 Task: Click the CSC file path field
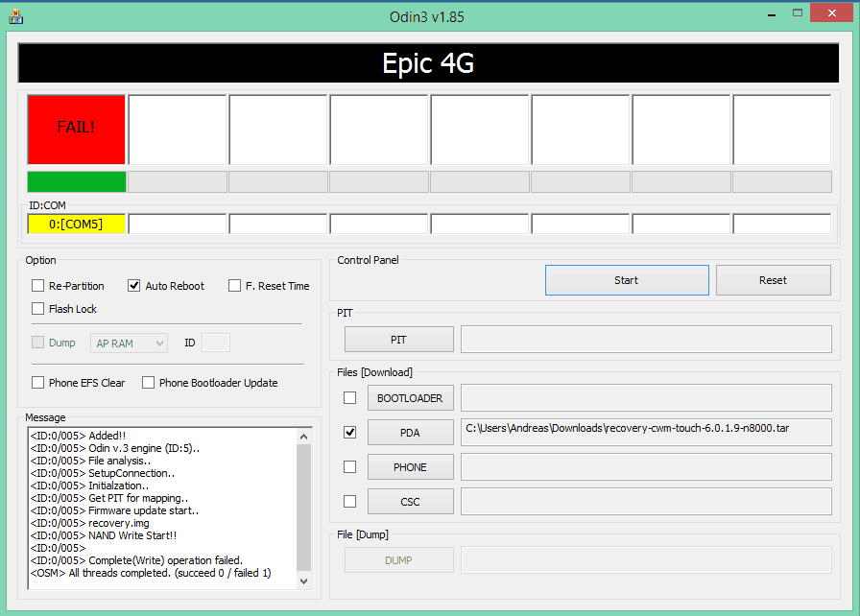(646, 502)
